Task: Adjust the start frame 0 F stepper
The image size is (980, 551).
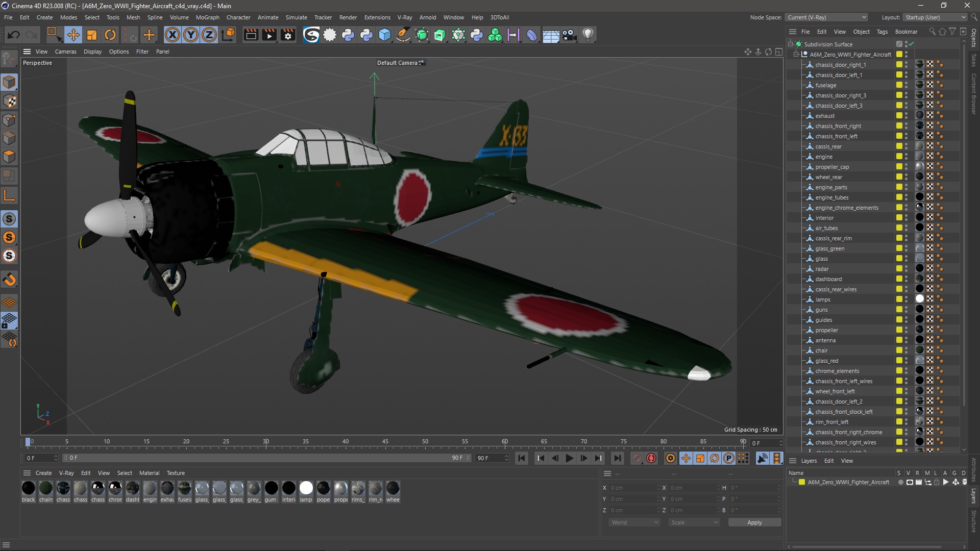Action: tap(56, 458)
